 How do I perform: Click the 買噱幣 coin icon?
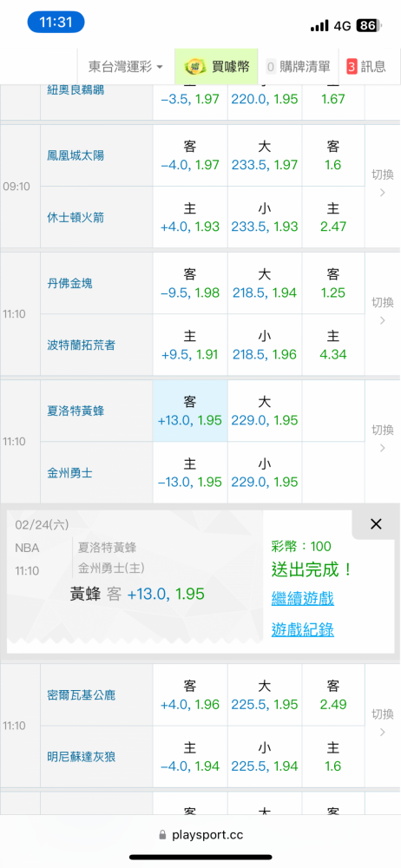tap(194, 67)
